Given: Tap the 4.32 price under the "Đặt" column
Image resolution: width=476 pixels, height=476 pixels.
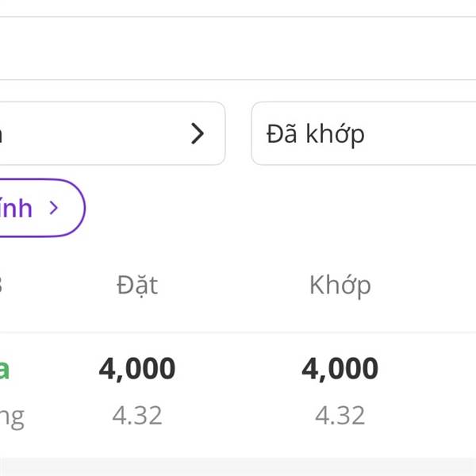Looking at the screenshot, I should [137, 415].
